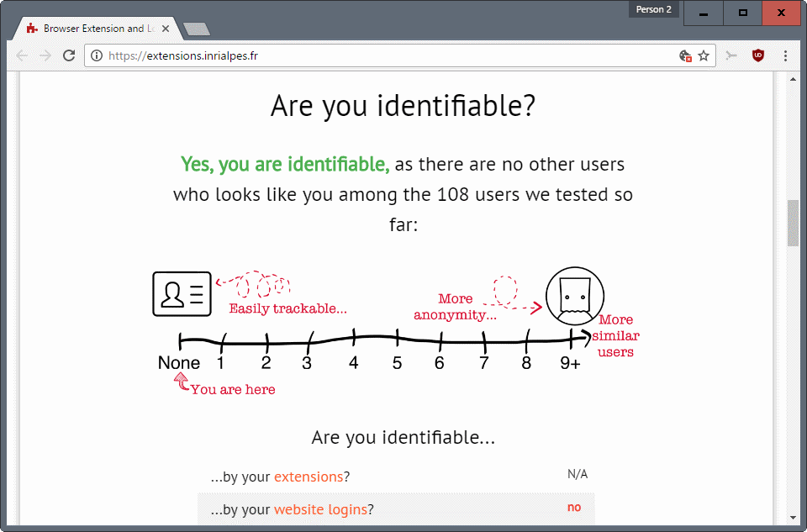Click the "N/A" status beside extensions question
Image resolution: width=807 pixels, height=532 pixels.
click(578, 473)
